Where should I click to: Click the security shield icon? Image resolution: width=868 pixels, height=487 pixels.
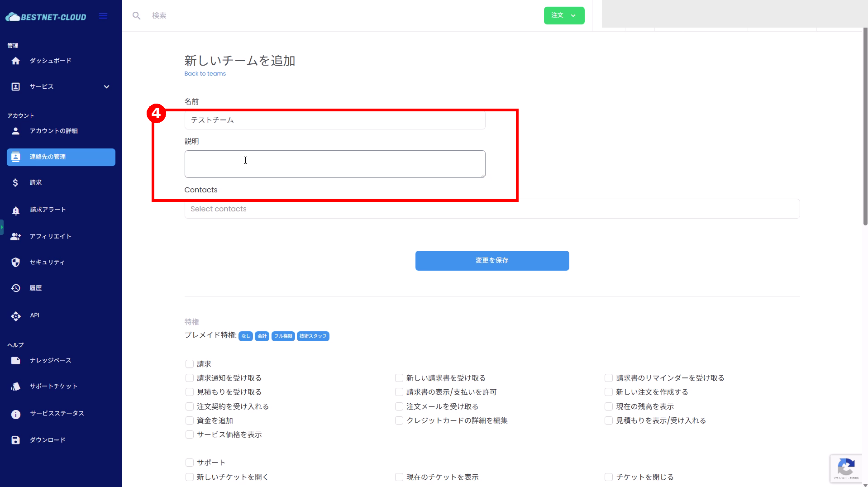15,263
